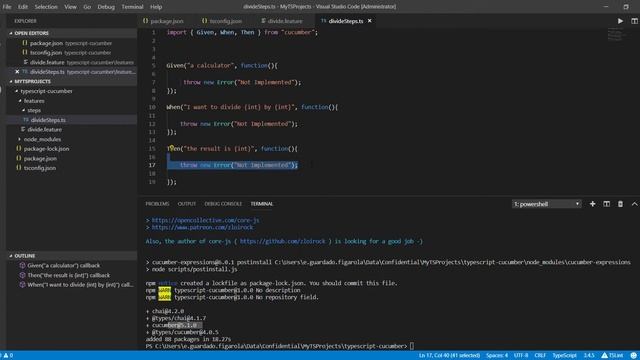Image resolution: width=640 pixels, height=360 pixels.
Task: Click the symbol icon of Then("the result is {int}") outline entry
Action: (x=22, y=275)
